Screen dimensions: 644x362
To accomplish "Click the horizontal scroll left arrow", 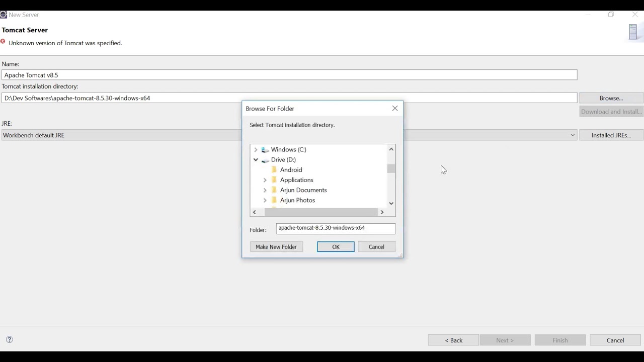I will 255,212.
